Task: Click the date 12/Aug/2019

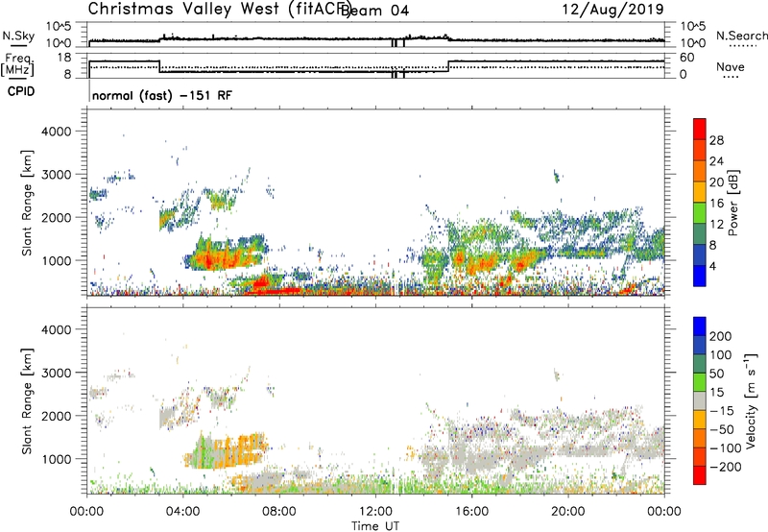Action: coord(612,10)
